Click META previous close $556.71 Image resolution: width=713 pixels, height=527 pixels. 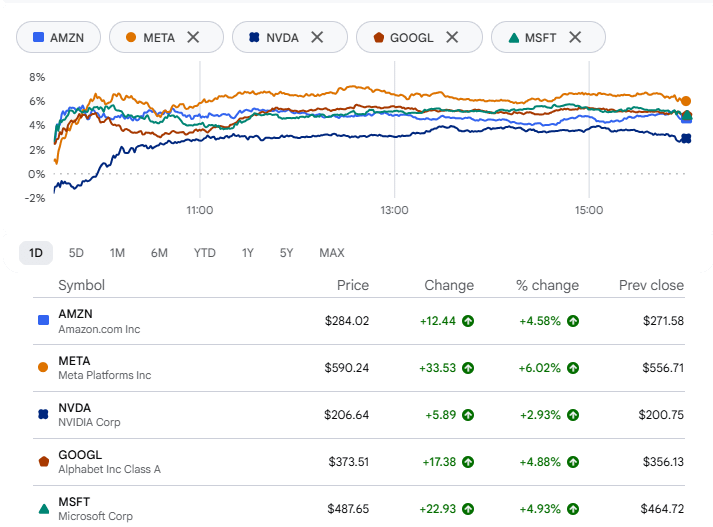tap(663, 368)
